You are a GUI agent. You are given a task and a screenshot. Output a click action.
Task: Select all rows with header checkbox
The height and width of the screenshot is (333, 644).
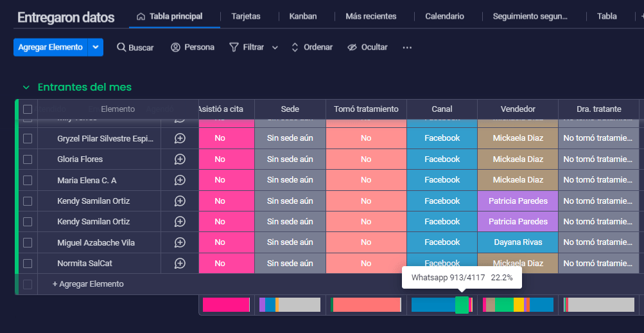(28, 109)
